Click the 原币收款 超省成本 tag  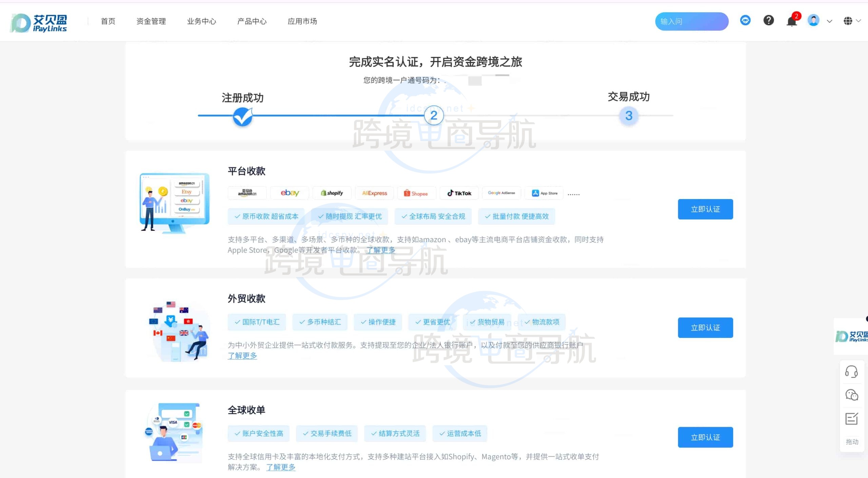[266, 216]
